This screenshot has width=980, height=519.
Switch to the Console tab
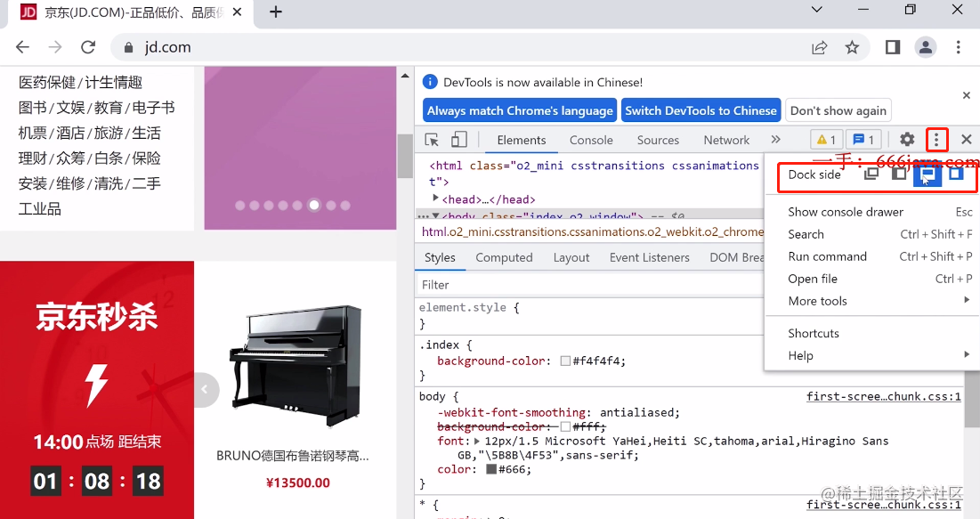pos(591,140)
